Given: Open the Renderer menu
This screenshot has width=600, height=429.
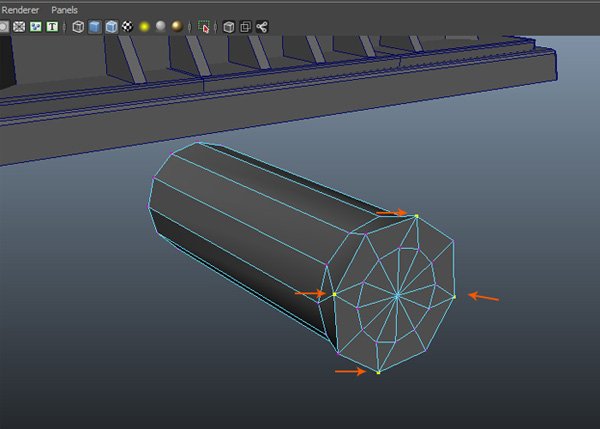Looking at the screenshot, I should pos(20,10).
